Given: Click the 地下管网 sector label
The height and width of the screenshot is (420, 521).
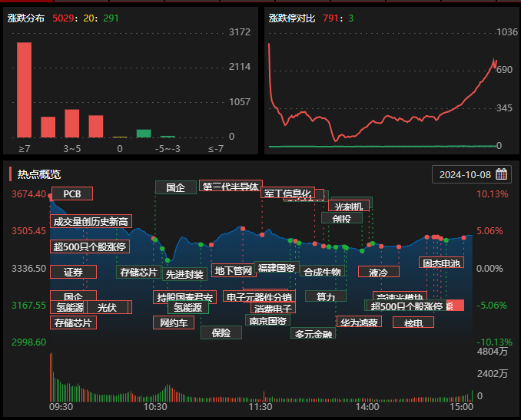Looking at the screenshot, I should (234, 270).
